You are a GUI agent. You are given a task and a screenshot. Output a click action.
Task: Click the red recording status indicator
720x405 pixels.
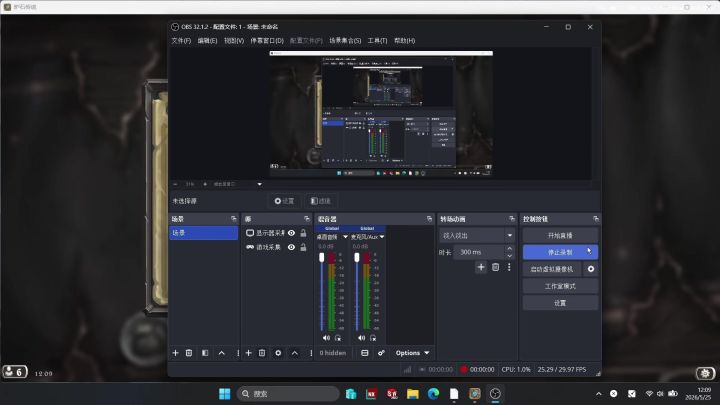463,369
